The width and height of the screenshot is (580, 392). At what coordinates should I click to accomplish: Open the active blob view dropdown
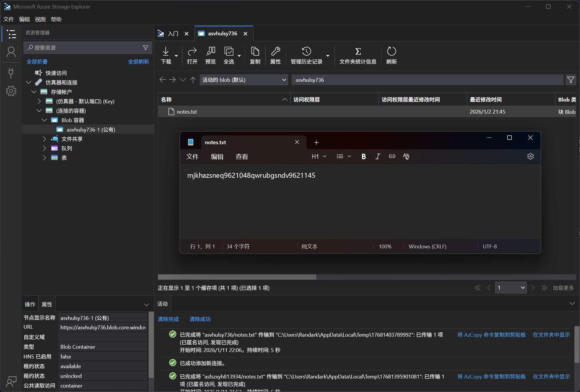point(244,80)
